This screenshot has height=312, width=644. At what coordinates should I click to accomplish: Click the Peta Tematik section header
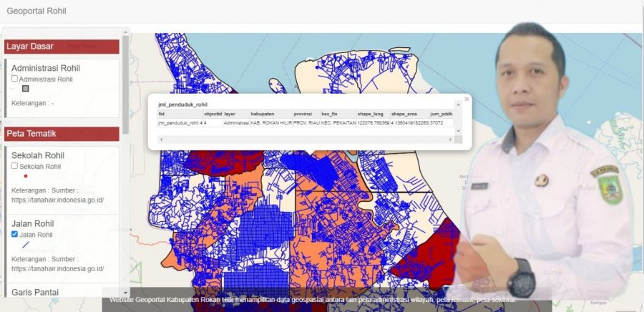[62, 134]
